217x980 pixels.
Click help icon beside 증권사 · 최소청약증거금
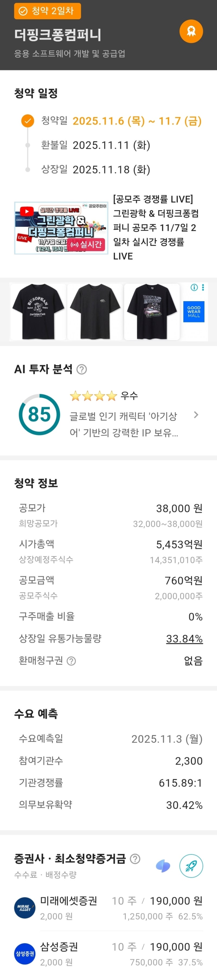135,859
